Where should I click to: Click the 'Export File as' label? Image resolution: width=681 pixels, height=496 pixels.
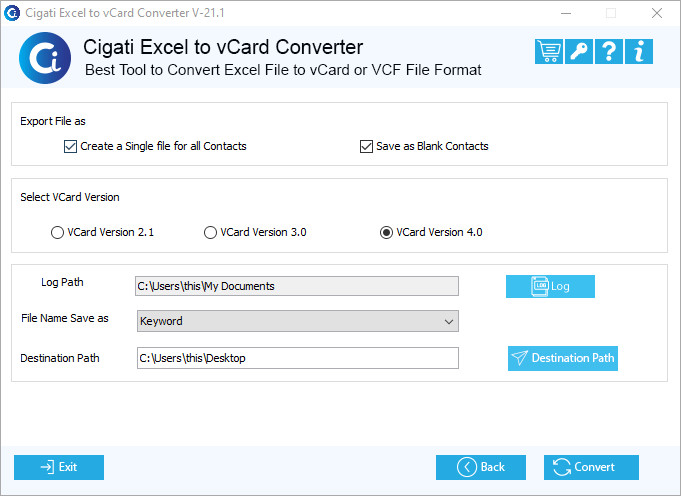point(53,121)
